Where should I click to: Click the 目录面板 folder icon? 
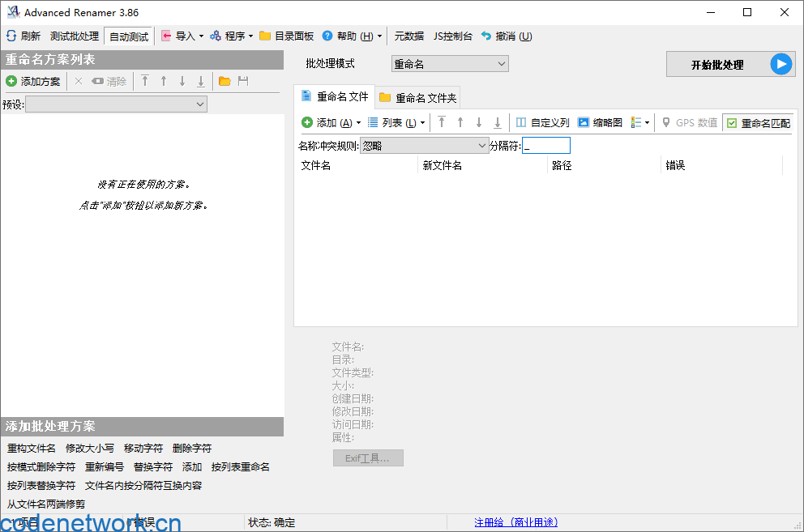(x=264, y=36)
